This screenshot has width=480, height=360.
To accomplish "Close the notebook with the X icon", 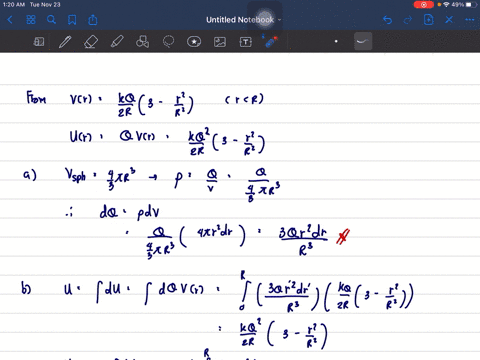I will click(x=449, y=20).
